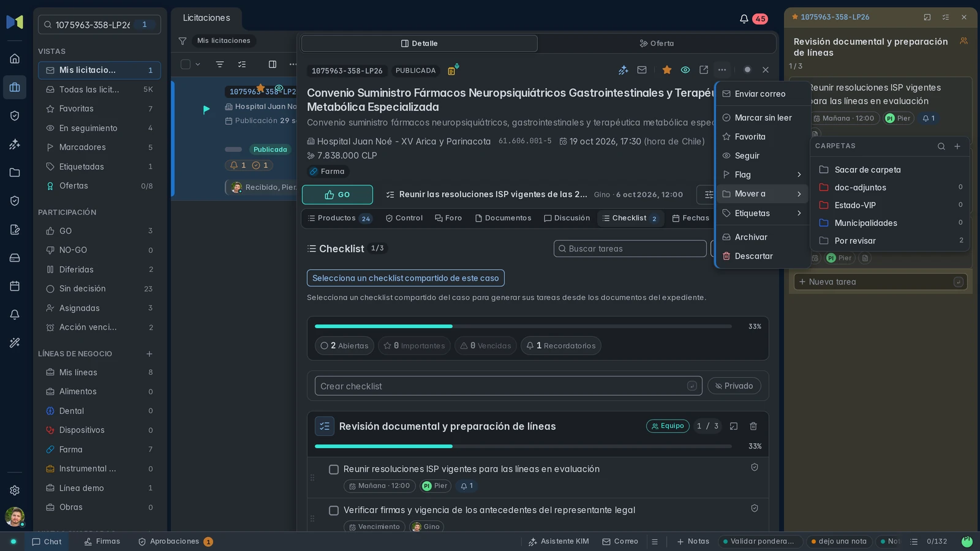The image size is (980, 551).
Task: Open dropdown arrow beside select-all checkbox
Action: (x=198, y=64)
